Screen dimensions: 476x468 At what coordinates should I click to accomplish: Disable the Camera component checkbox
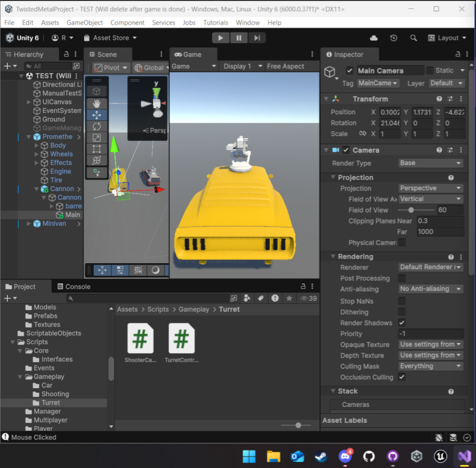(346, 150)
